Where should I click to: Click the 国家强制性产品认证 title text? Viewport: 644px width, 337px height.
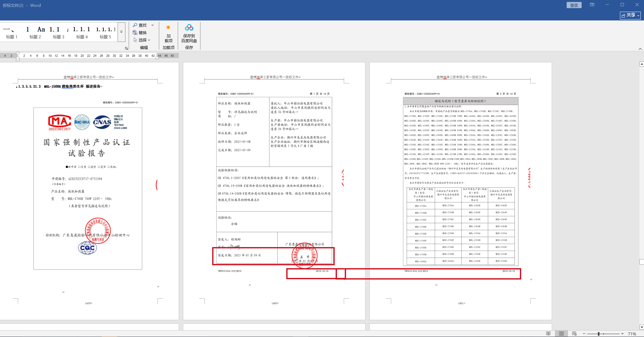click(87, 142)
